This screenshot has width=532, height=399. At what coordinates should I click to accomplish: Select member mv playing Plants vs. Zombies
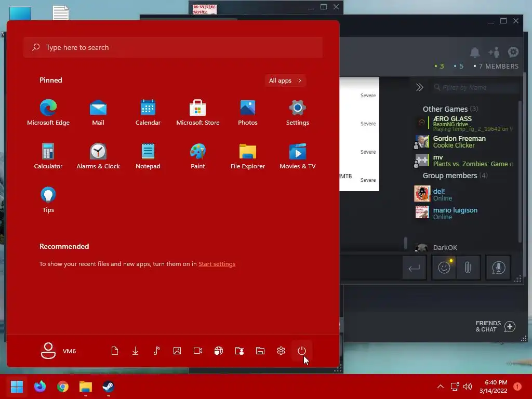[465, 161]
